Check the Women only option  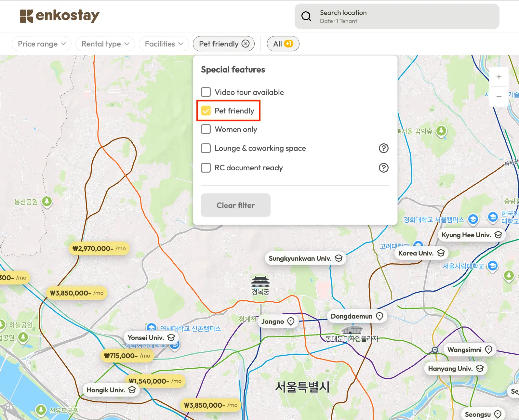(x=206, y=129)
